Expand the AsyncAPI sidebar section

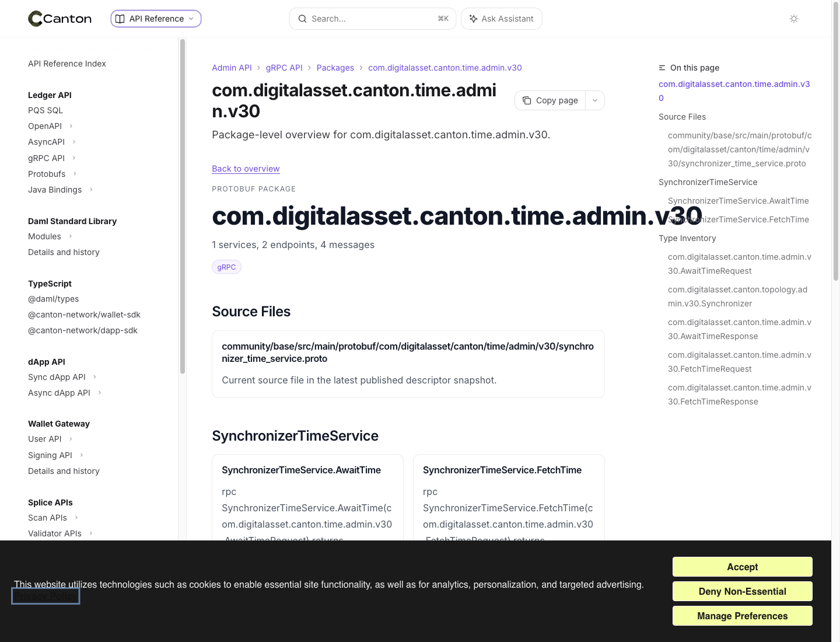74,142
